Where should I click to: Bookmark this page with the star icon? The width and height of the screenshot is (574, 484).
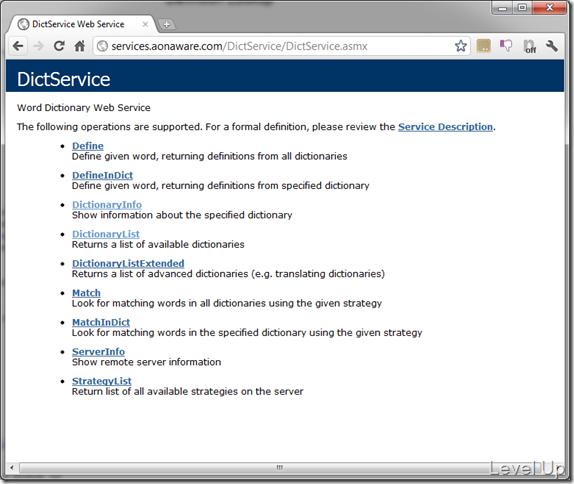point(461,46)
